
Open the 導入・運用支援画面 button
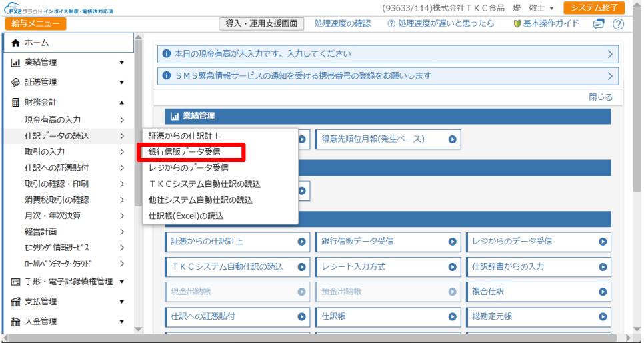(x=261, y=24)
